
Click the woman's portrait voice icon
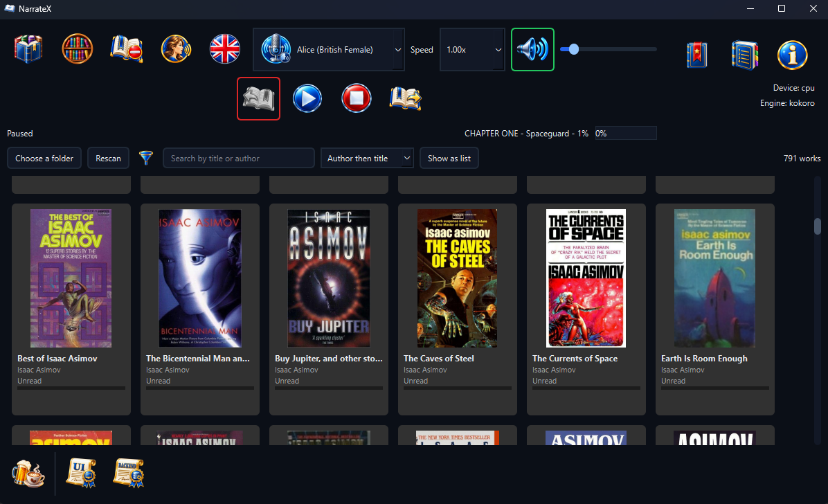click(x=176, y=49)
